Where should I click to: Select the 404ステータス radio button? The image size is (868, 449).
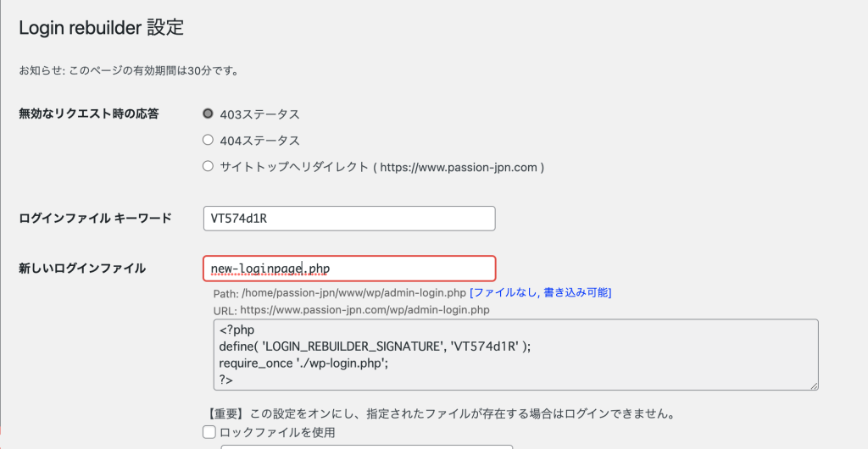(209, 140)
